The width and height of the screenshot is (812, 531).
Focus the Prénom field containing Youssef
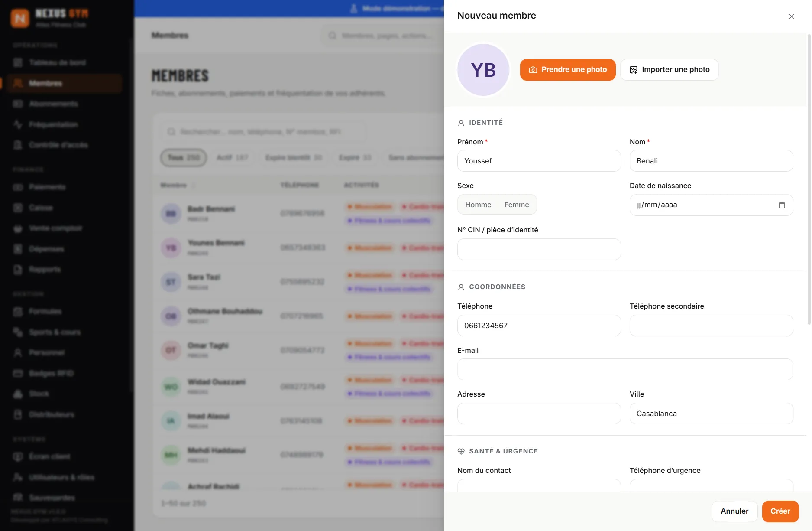pos(539,161)
